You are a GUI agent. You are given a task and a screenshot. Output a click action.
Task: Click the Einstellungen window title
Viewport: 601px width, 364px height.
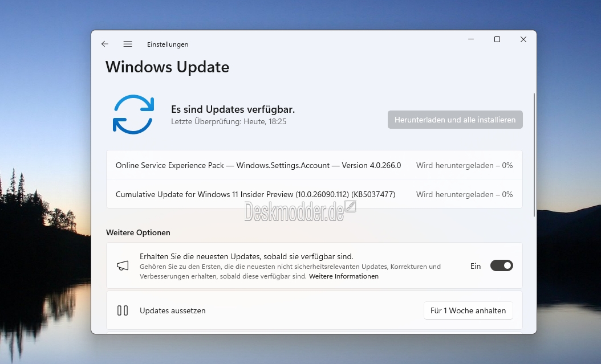[x=168, y=44]
